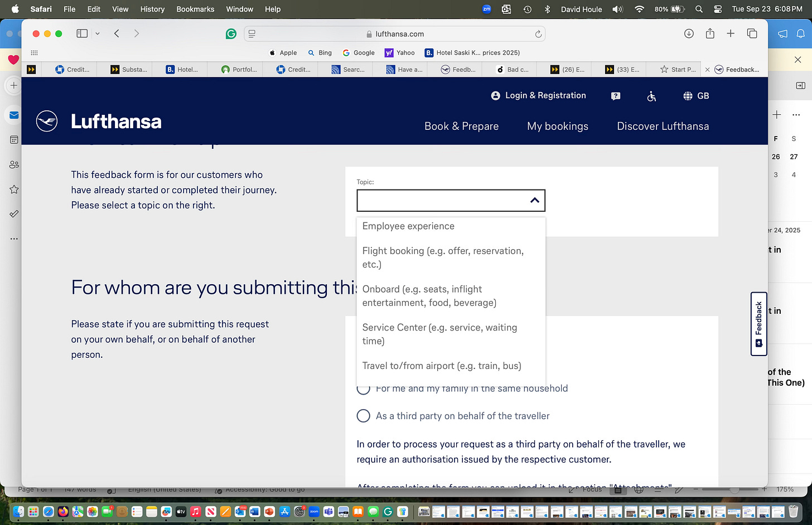Open Spotlight search in menu bar
The image size is (812, 525).
click(699, 9)
